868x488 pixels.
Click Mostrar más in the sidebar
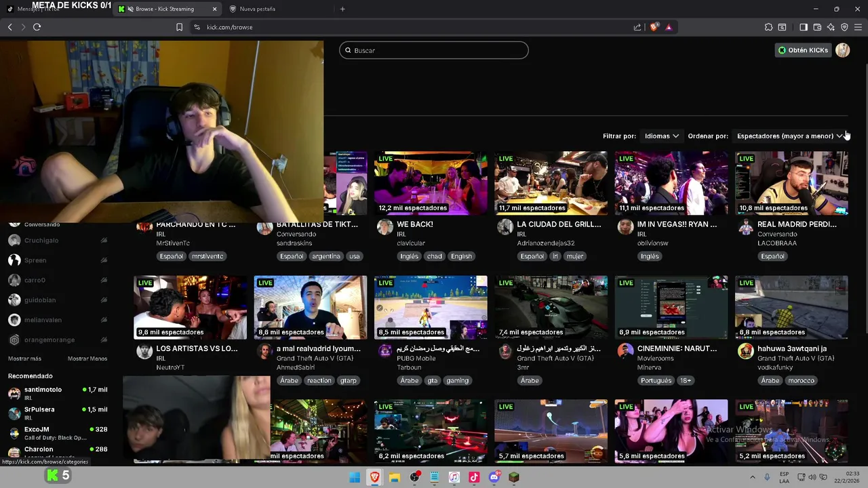tap(24, 359)
